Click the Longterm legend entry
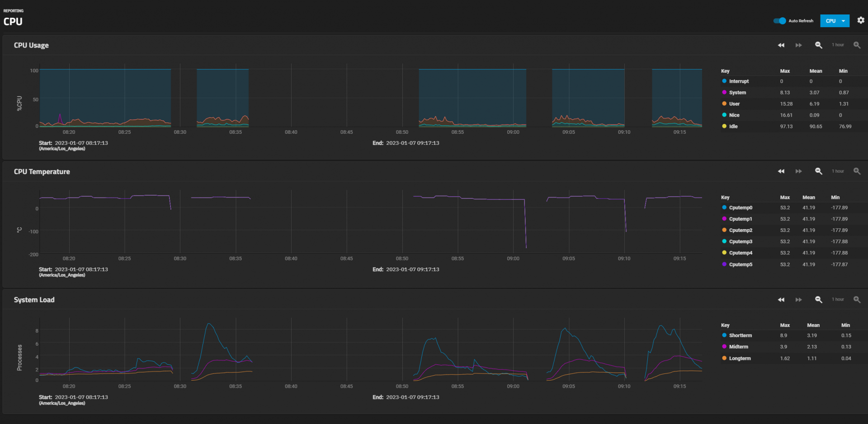 pos(740,358)
